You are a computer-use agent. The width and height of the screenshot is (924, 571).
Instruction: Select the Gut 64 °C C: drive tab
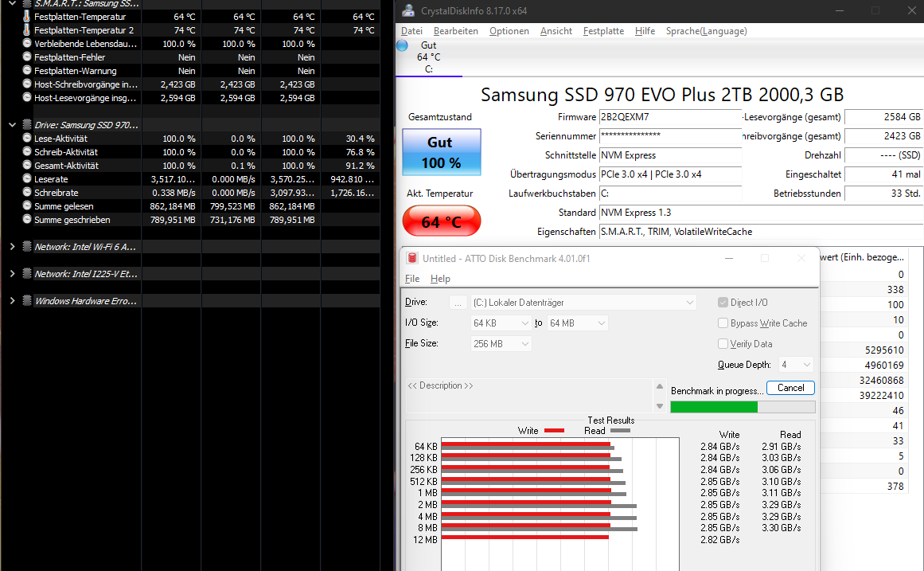(428, 57)
